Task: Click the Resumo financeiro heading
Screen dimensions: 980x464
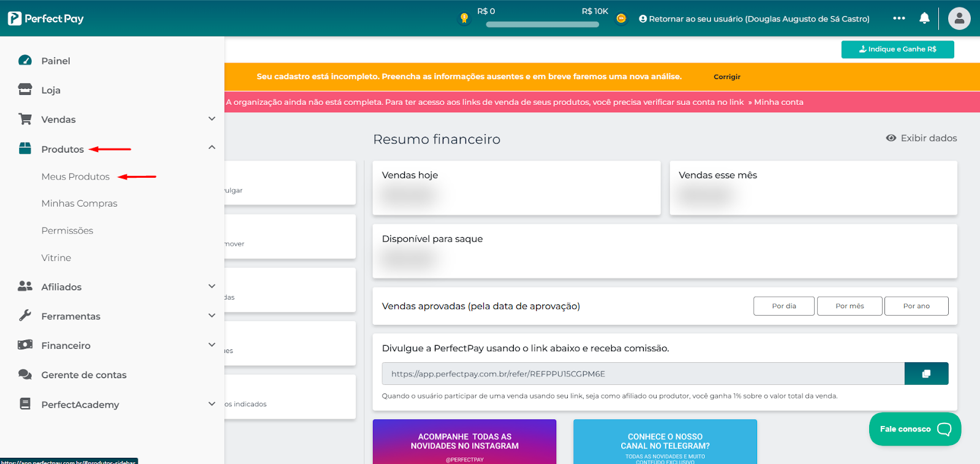Action: tap(437, 139)
